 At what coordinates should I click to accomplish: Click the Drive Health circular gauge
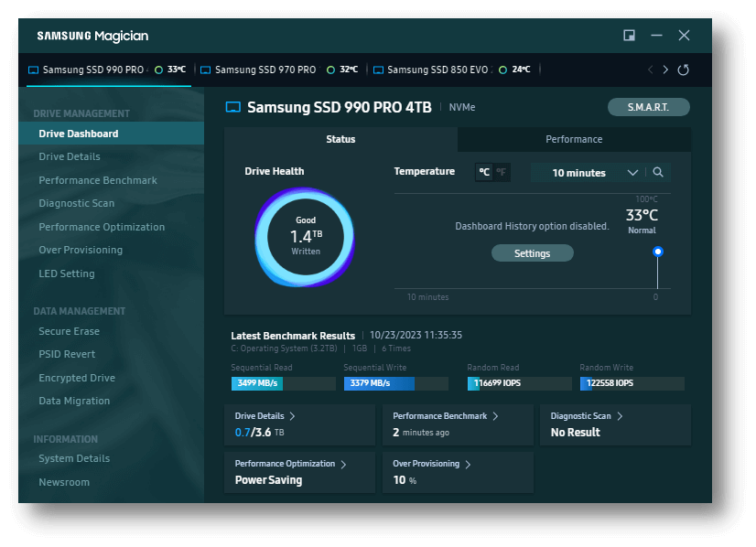(x=305, y=237)
